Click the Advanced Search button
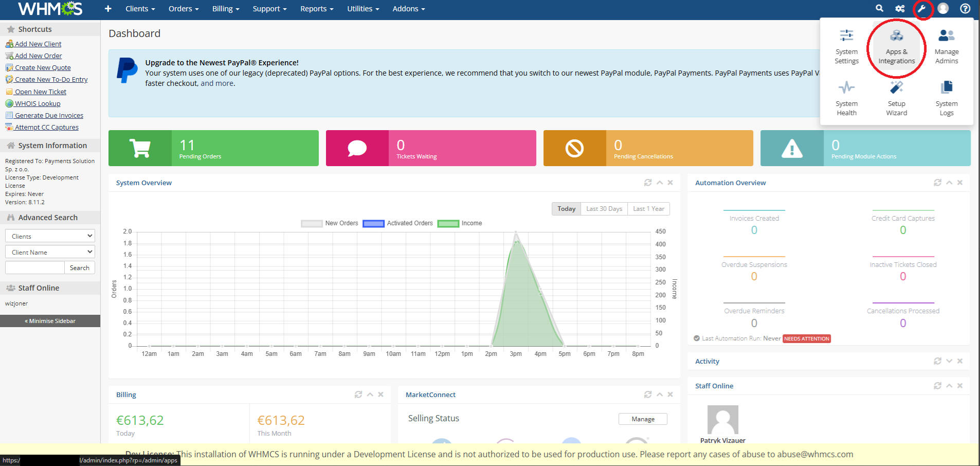The width and height of the screenshot is (980, 466). pyautogui.click(x=80, y=267)
